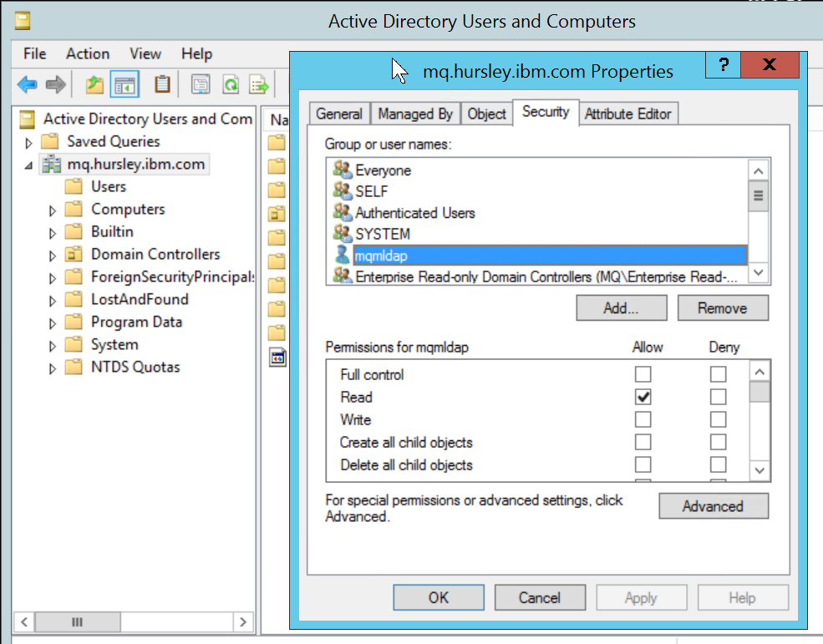Go up one level using toolbar folder icon
823x644 pixels.
pyautogui.click(x=94, y=84)
